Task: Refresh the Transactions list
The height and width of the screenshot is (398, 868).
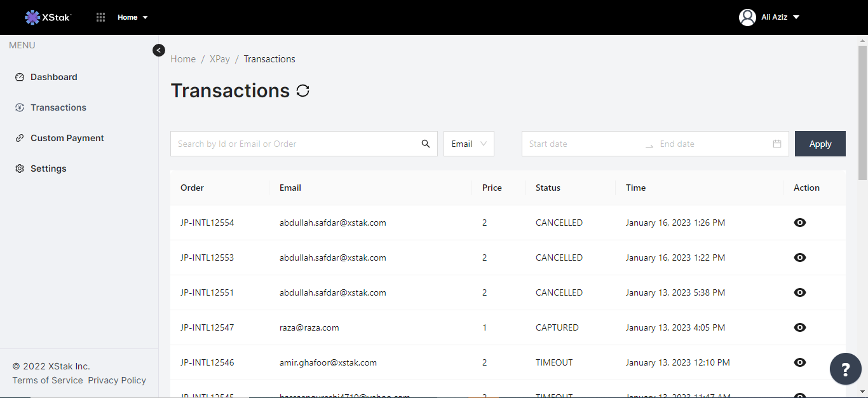Action: pos(303,90)
